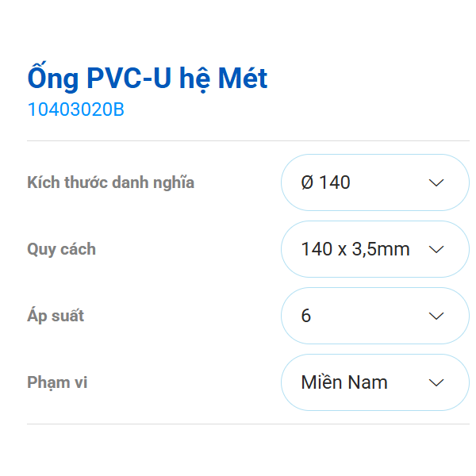Click the Kích thước danh nghĩa label
This screenshot has height=476, width=476.
point(110,182)
